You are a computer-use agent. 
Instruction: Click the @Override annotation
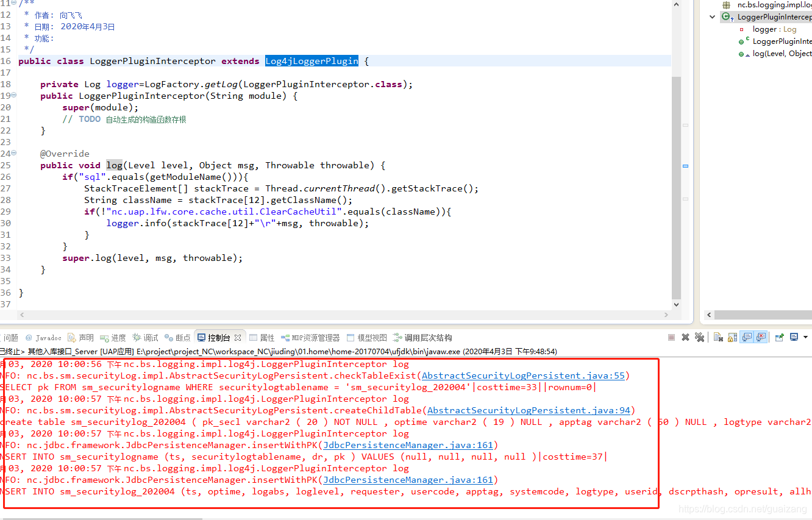pos(65,154)
